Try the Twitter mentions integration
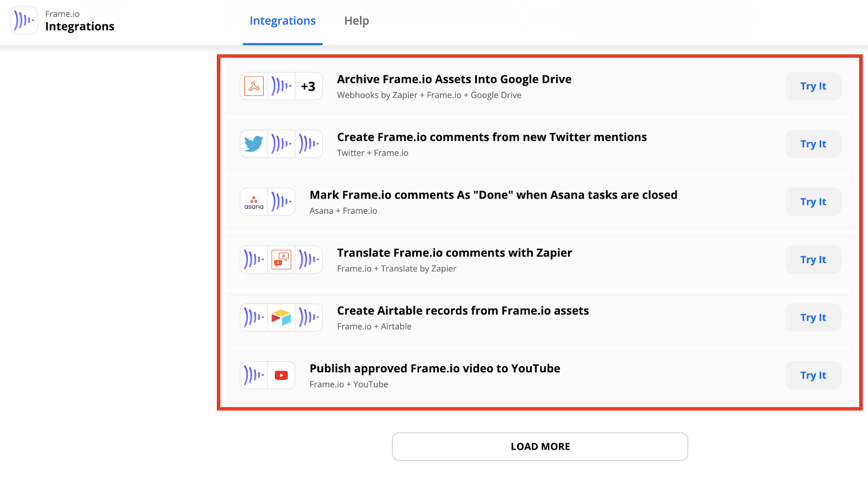The width and height of the screenshot is (868, 479). pyautogui.click(x=813, y=144)
